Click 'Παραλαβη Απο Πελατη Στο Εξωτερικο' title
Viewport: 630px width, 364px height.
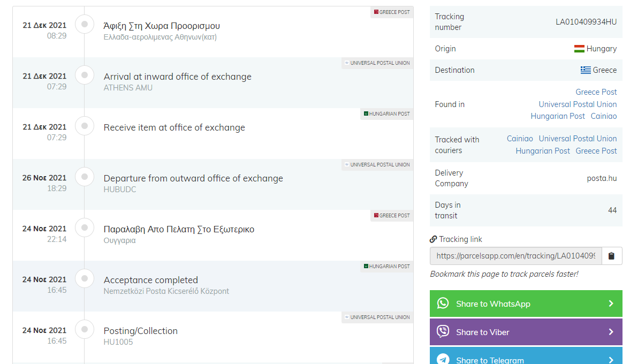tap(179, 230)
